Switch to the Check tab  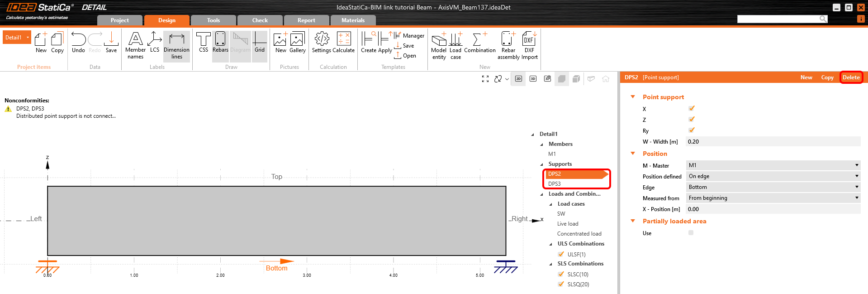260,20
